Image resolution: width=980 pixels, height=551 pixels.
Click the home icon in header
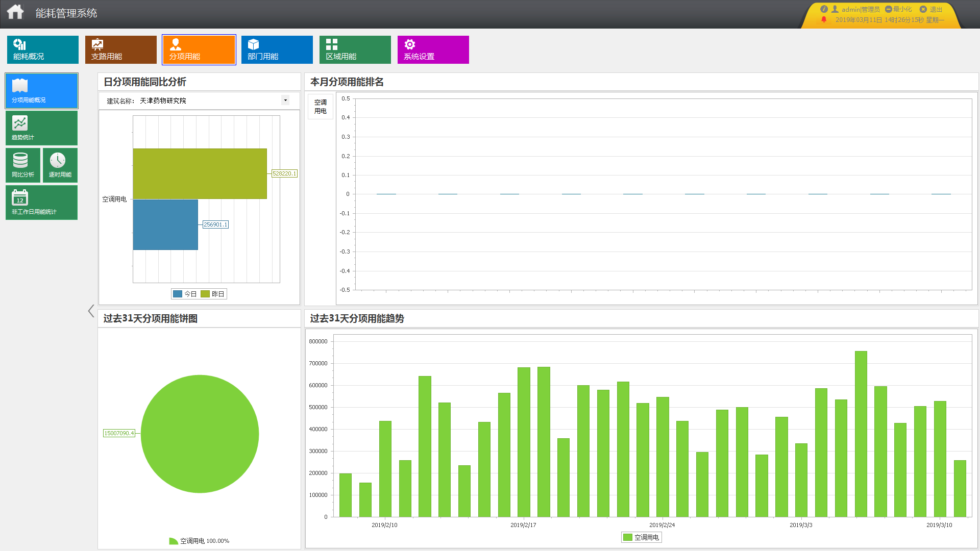[15, 12]
